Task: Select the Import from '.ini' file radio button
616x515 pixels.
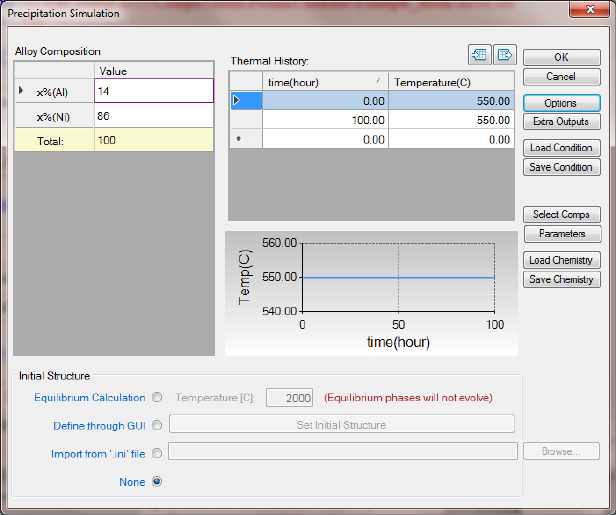Action: point(157,453)
